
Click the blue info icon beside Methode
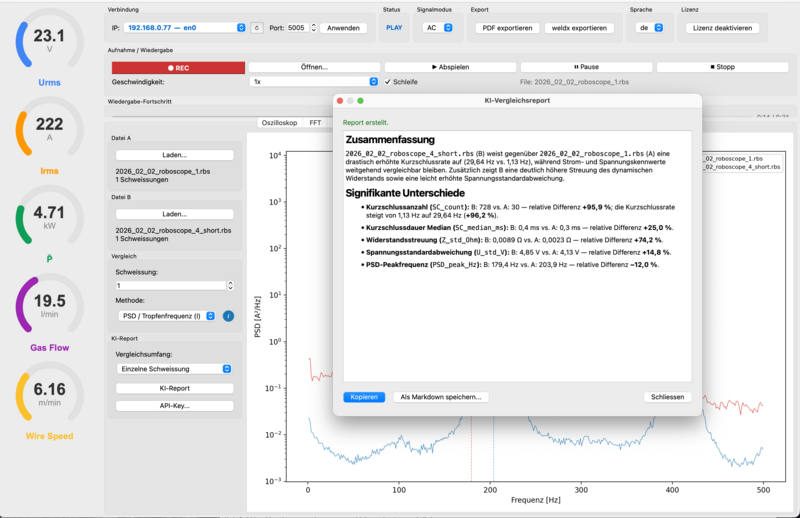(229, 316)
